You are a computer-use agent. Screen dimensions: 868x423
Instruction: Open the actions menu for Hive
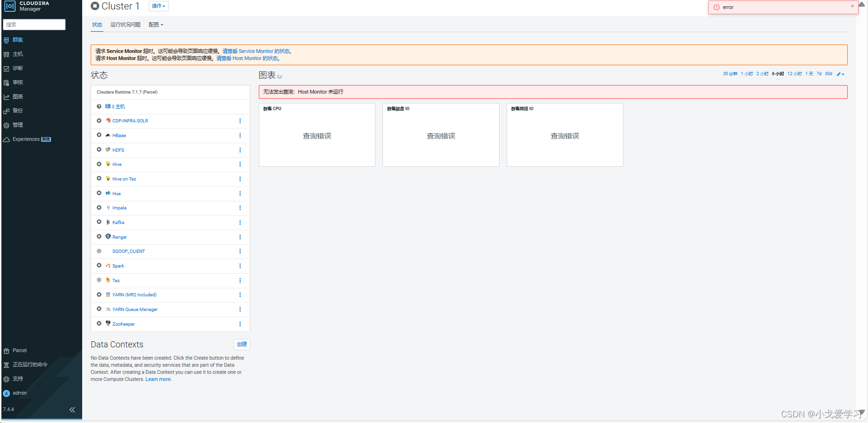point(240,164)
